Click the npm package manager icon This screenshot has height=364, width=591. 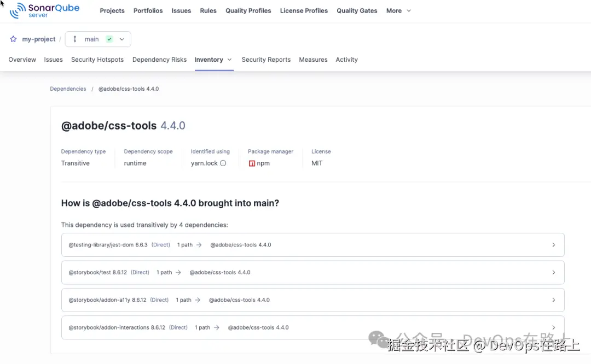pos(252,163)
